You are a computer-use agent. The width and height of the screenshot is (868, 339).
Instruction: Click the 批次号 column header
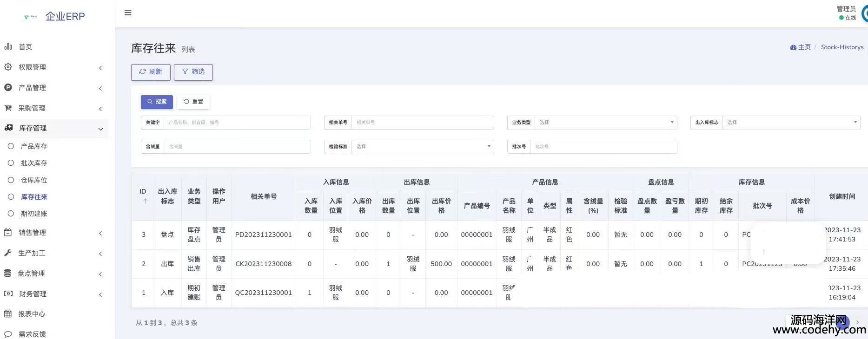point(762,206)
